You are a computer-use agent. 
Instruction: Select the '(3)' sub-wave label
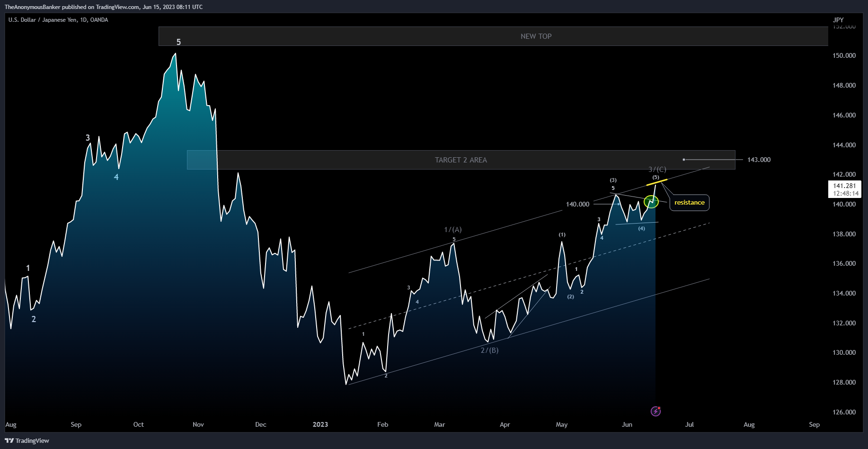(x=613, y=180)
